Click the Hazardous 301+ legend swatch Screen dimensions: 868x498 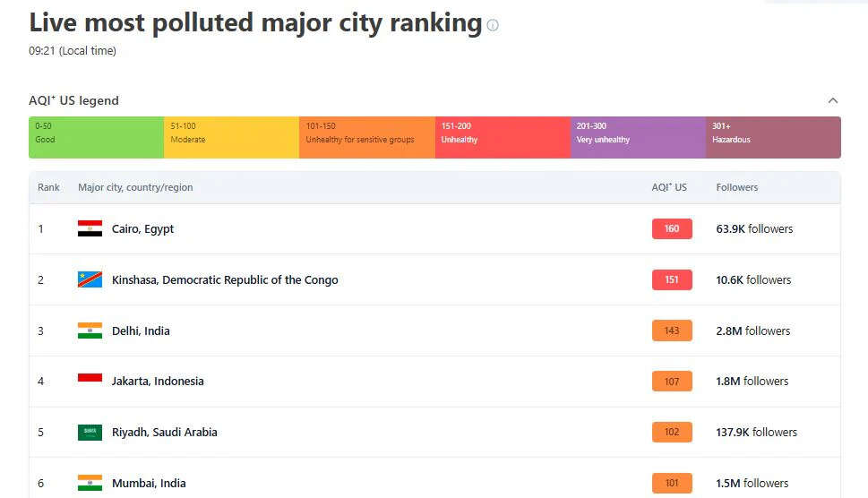(773, 137)
